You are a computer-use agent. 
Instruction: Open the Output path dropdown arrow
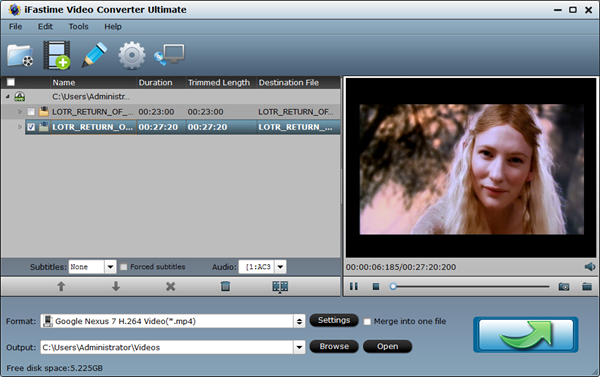pos(299,348)
